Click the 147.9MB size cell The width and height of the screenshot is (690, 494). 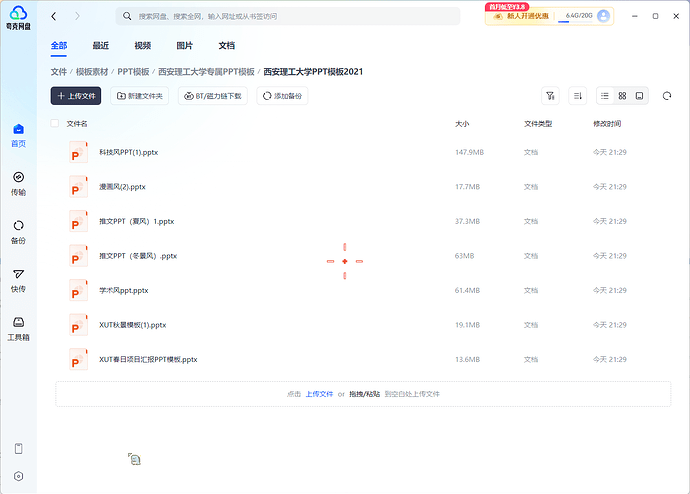coord(470,152)
